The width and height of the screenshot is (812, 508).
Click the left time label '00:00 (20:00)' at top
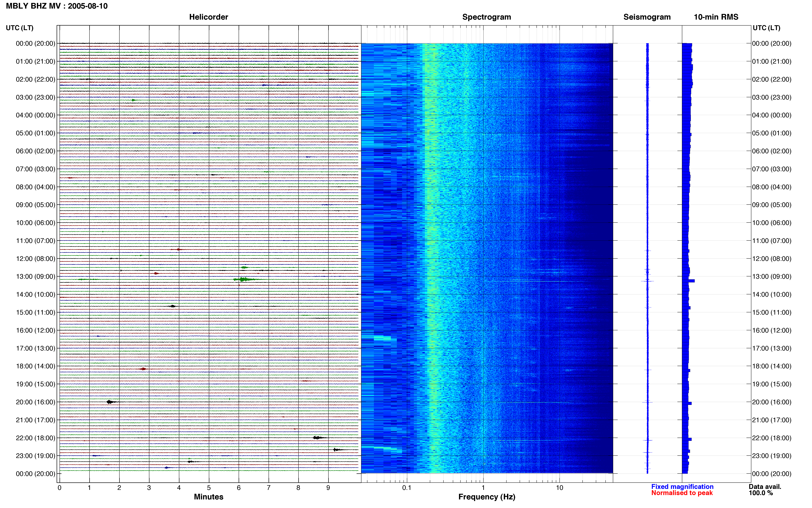[36, 43]
